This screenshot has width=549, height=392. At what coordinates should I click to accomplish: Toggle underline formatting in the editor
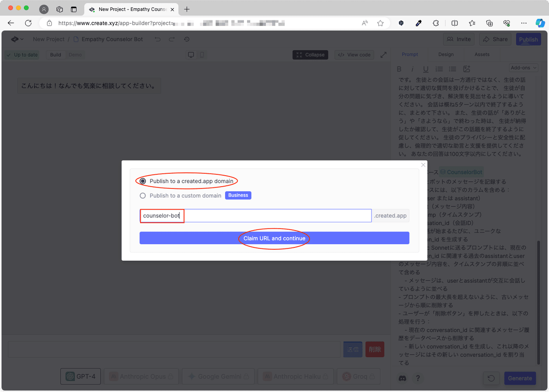pos(425,69)
